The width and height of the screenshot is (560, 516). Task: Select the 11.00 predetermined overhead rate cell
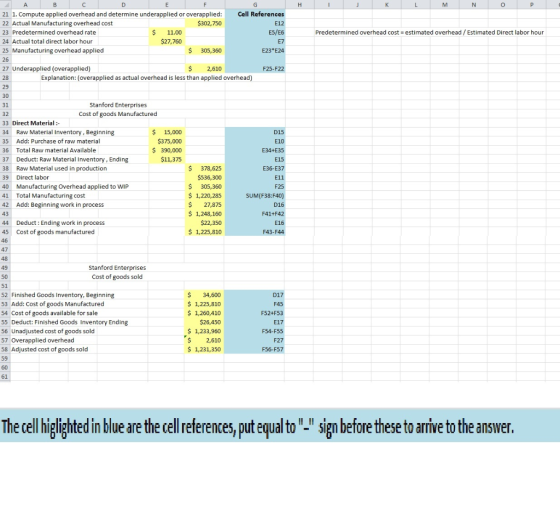coord(167,32)
